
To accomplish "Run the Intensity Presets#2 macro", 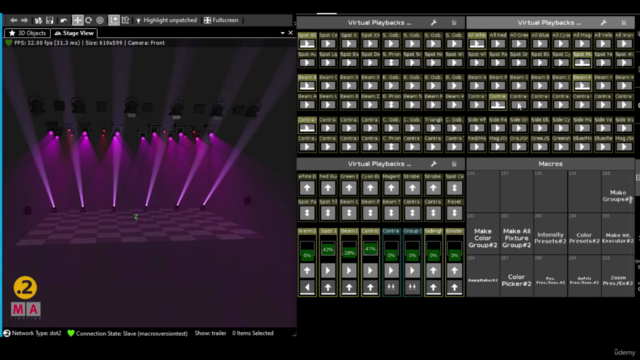I will tap(550, 234).
